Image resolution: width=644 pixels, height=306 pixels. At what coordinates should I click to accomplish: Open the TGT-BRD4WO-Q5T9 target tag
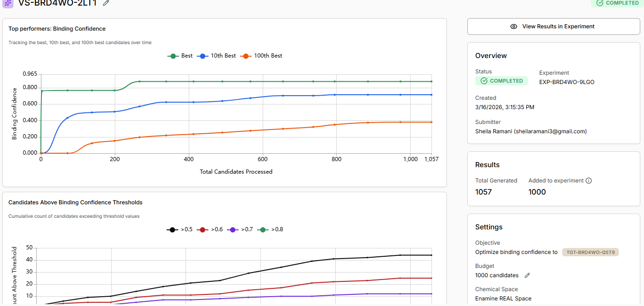click(590, 252)
